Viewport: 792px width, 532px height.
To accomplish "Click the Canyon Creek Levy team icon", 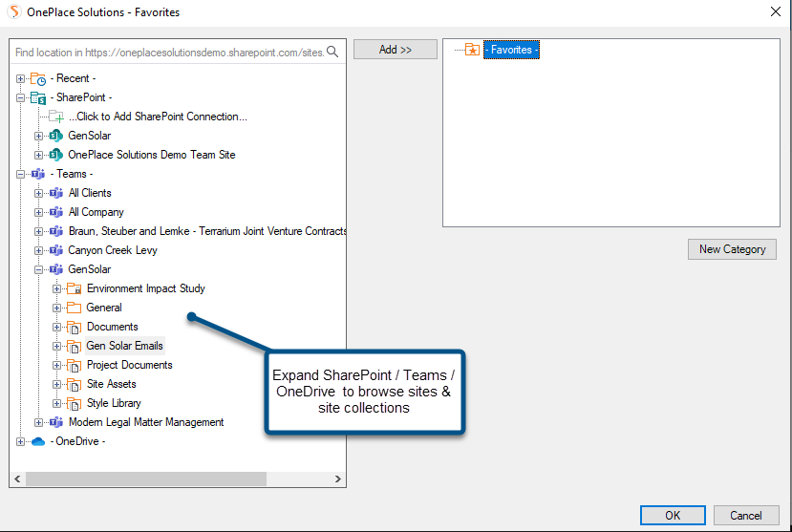I will point(56,250).
